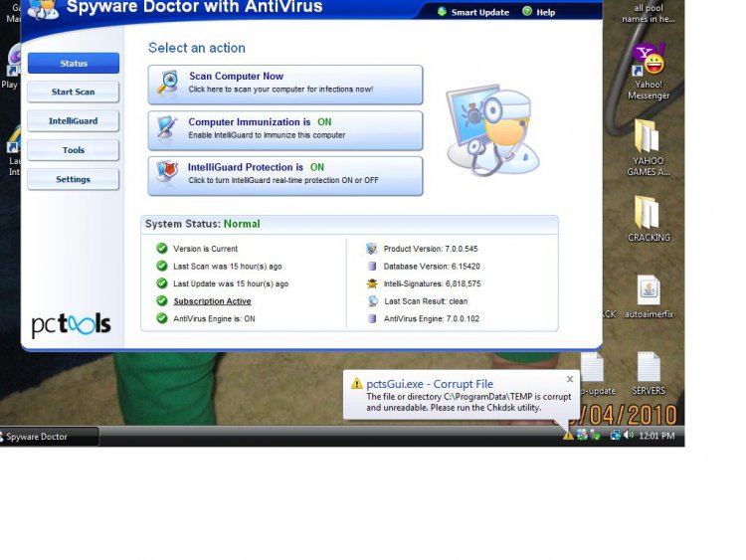
Task: Click the Intelli-Signatures bug icon
Action: pyautogui.click(x=372, y=283)
